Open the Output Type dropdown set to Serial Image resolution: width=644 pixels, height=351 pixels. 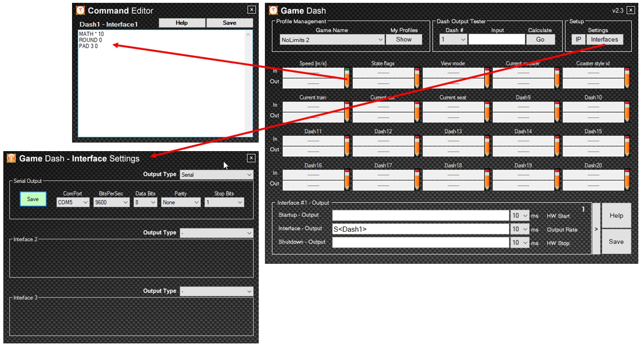(x=217, y=175)
